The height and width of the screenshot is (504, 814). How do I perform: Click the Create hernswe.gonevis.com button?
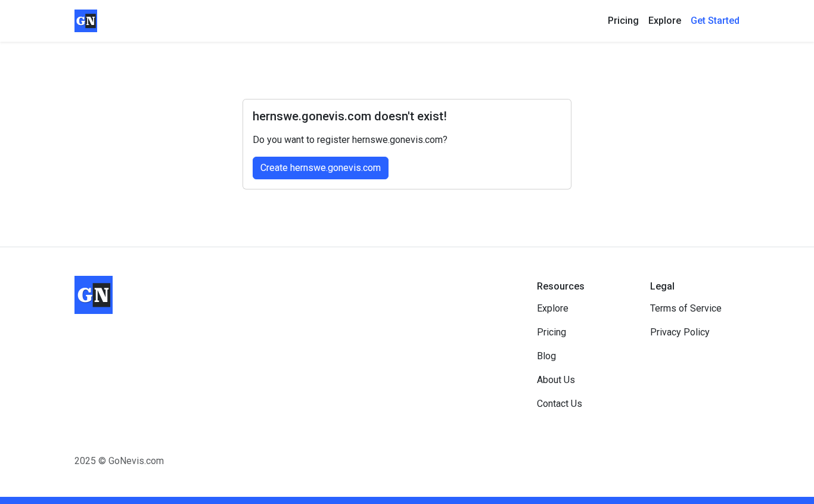[x=321, y=168]
